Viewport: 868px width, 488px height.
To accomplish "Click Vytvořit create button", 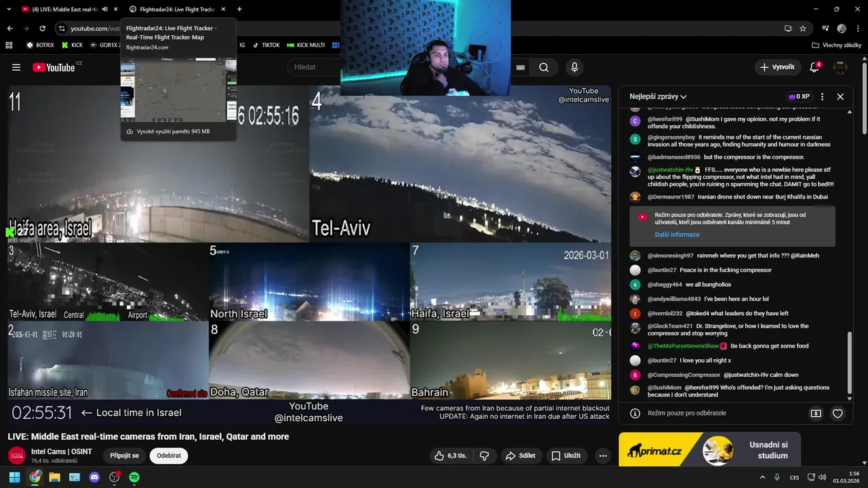I will pyautogui.click(x=777, y=67).
